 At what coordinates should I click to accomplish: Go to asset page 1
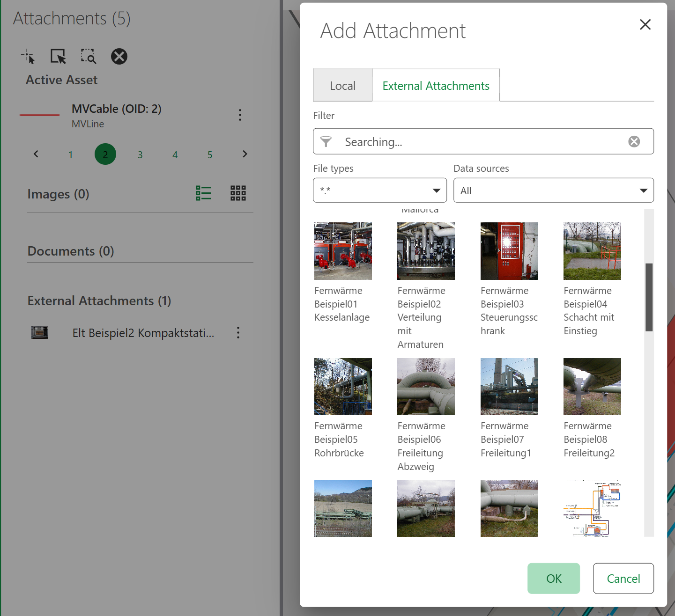click(x=71, y=154)
